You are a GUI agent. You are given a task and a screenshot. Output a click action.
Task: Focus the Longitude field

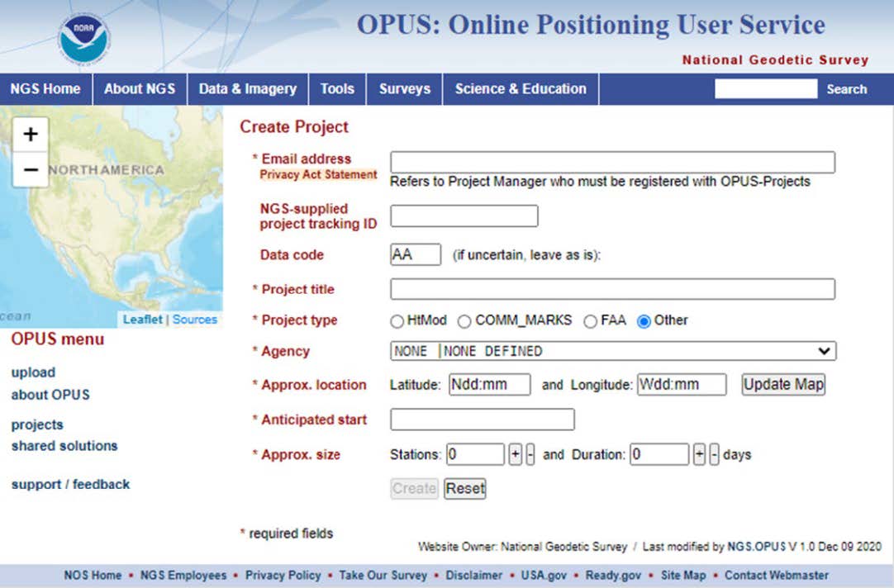pos(682,384)
